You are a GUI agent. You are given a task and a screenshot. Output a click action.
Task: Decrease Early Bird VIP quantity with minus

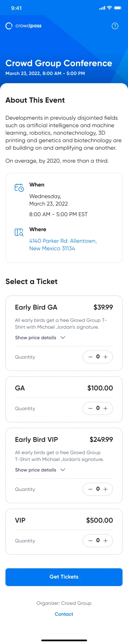[90, 489]
